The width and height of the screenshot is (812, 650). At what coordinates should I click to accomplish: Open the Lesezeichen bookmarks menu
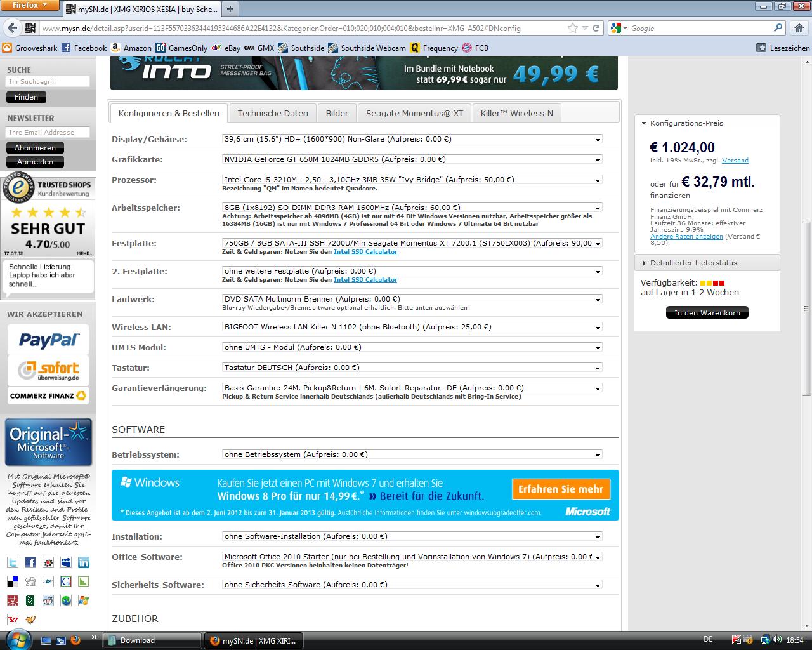pyautogui.click(x=783, y=48)
